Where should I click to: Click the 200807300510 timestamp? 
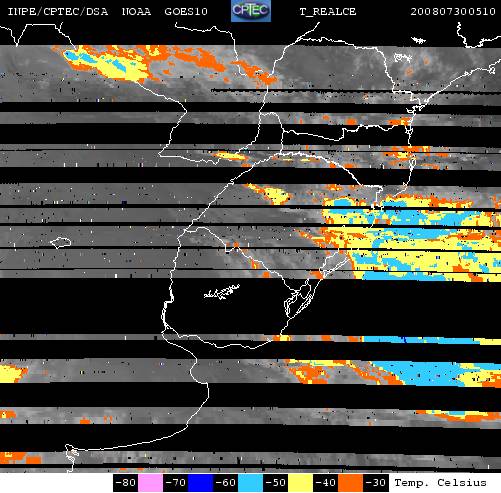click(453, 12)
